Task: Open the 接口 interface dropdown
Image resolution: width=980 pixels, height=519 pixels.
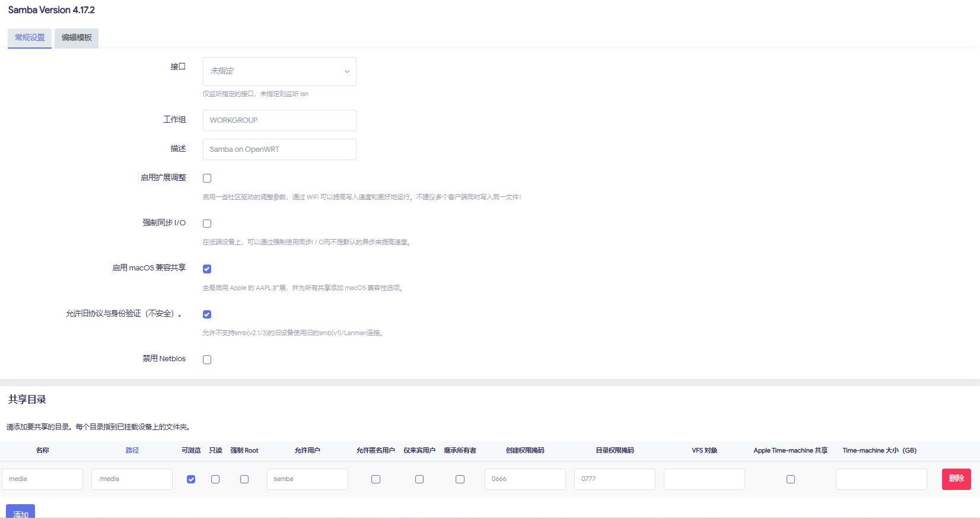Action: [279, 71]
